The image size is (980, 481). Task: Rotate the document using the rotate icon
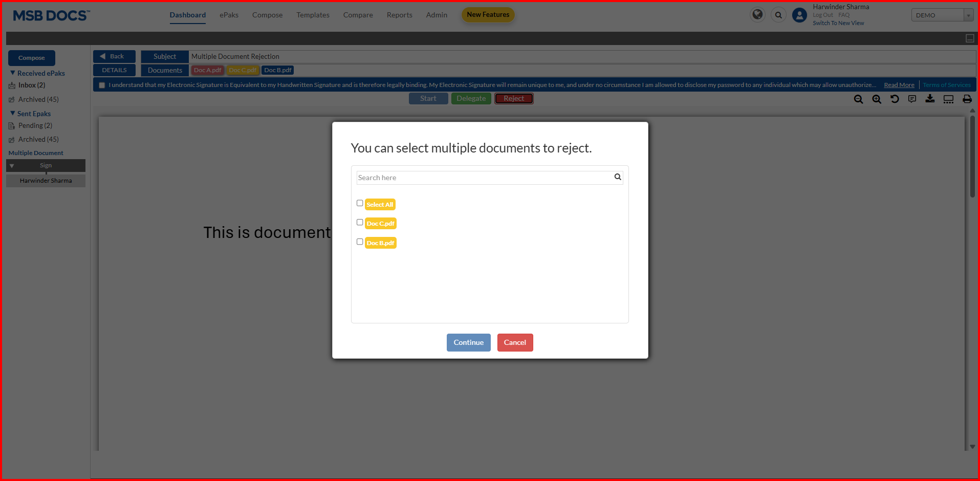click(x=895, y=99)
